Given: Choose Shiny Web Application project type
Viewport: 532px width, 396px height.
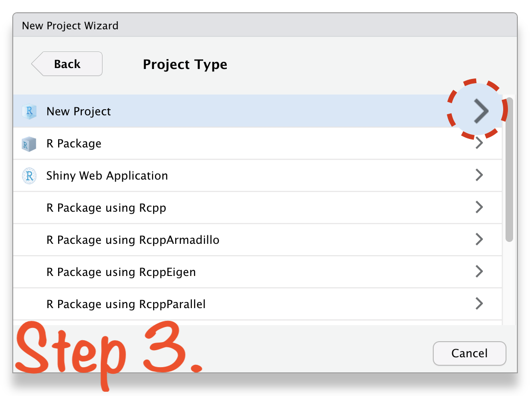Looking at the screenshot, I should tap(257, 175).
